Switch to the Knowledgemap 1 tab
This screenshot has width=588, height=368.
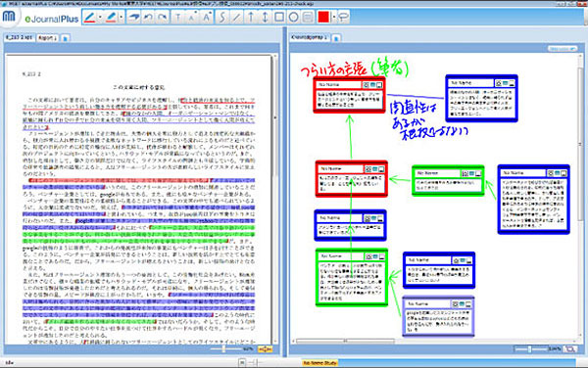click(310, 37)
